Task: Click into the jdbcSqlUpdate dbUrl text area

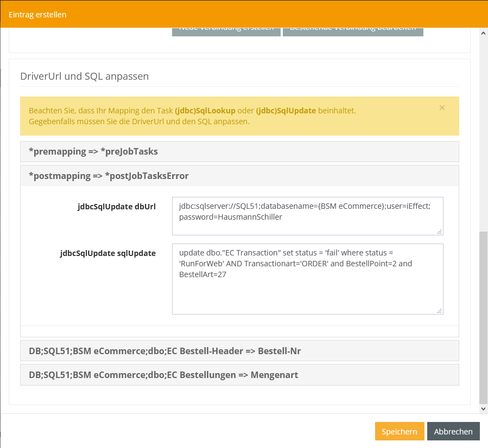Action: (307, 216)
